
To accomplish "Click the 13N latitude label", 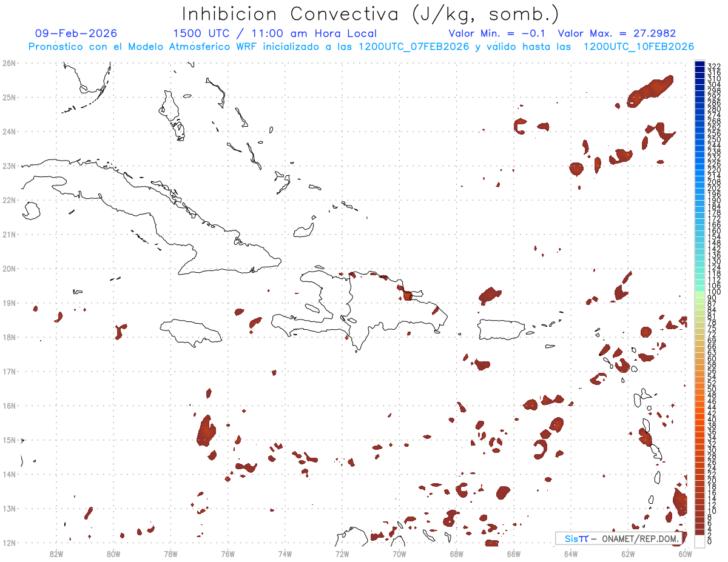I will (x=8, y=508).
